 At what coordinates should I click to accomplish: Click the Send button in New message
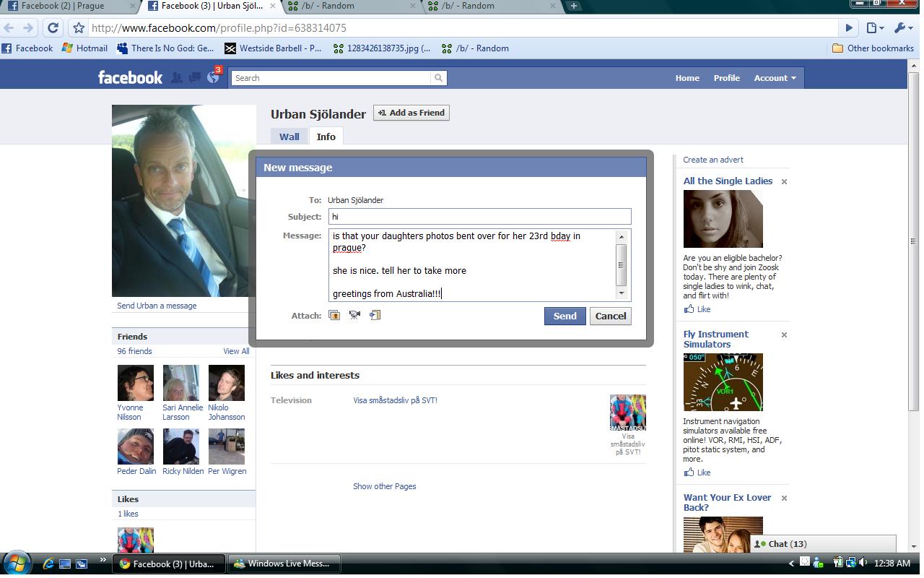[565, 316]
